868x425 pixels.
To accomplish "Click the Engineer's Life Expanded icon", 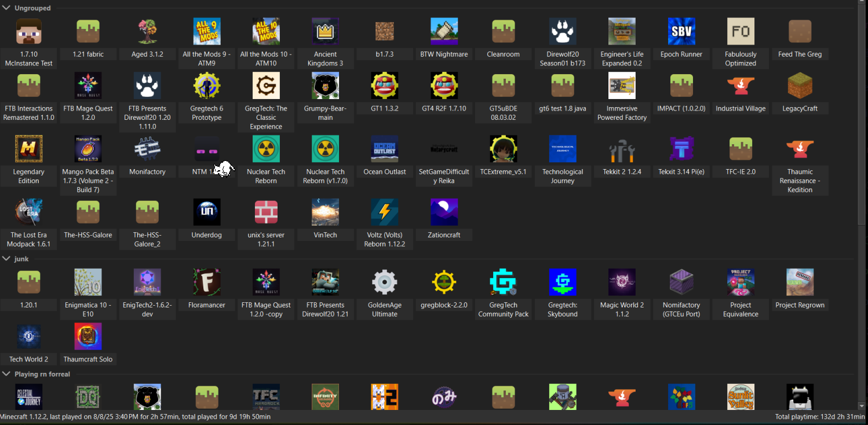I will coord(622,31).
